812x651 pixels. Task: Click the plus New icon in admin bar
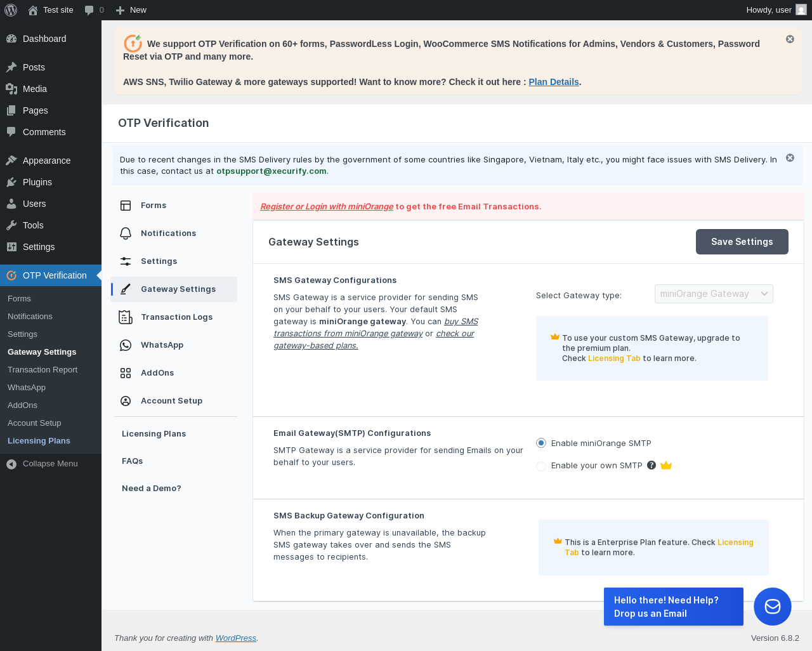click(120, 10)
